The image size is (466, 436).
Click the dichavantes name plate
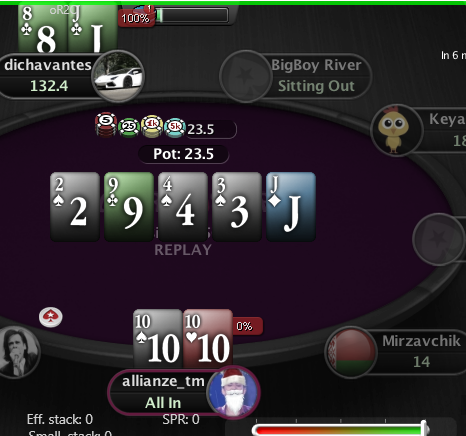pos(48,77)
